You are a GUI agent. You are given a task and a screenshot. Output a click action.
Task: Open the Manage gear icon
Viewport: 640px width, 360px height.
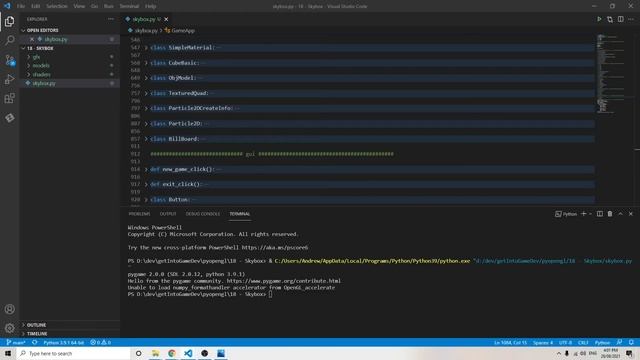(9, 328)
